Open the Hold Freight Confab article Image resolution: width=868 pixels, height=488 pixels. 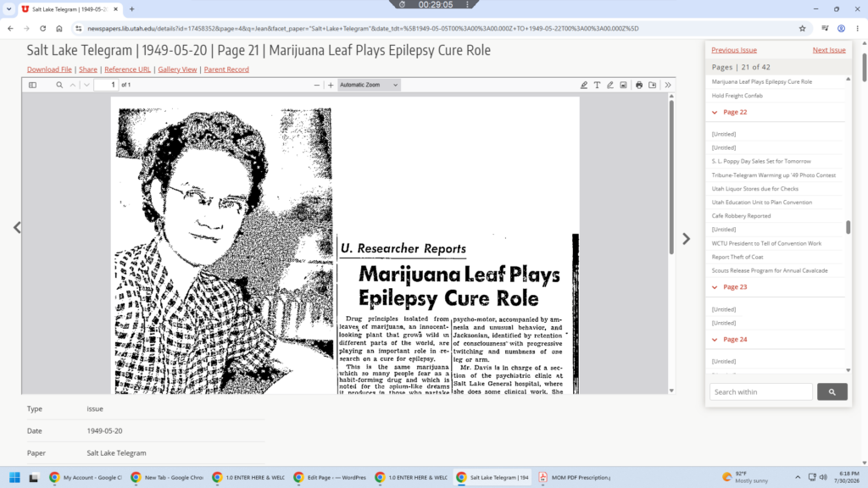pyautogui.click(x=737, y=96)
